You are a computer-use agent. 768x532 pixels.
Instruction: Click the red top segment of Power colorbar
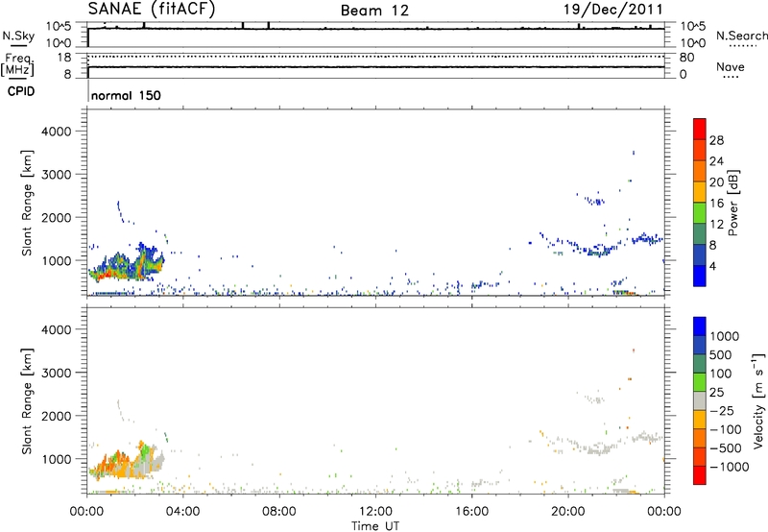tap(700, 129)
